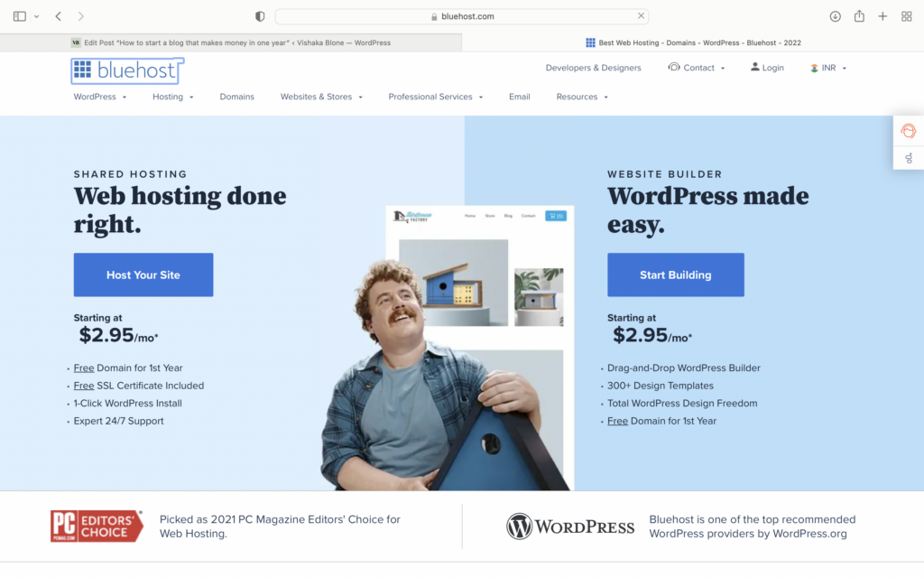The width and height of the screenshot is (924, 578).
Task: Switch to the Edit Post WordPress tab
Action: pos(231,42)
